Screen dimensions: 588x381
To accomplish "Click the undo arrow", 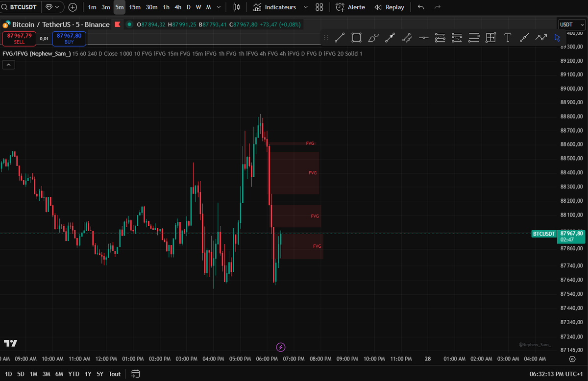I will [x=421, y=7].
